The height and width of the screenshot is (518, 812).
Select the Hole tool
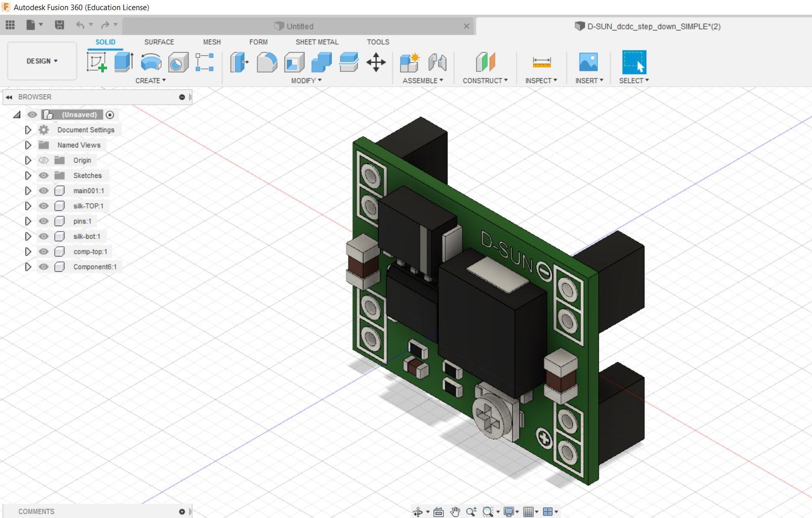178,62
